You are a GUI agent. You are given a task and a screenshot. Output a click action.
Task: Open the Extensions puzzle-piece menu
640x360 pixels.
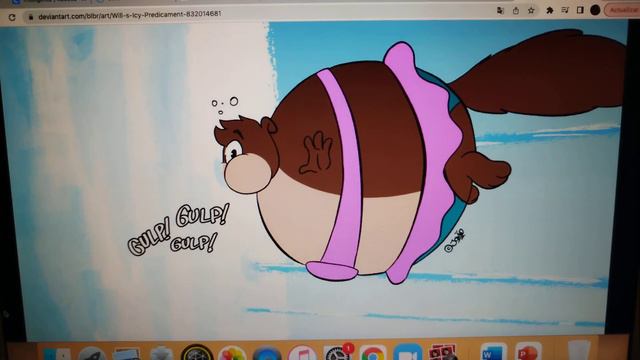550,10
